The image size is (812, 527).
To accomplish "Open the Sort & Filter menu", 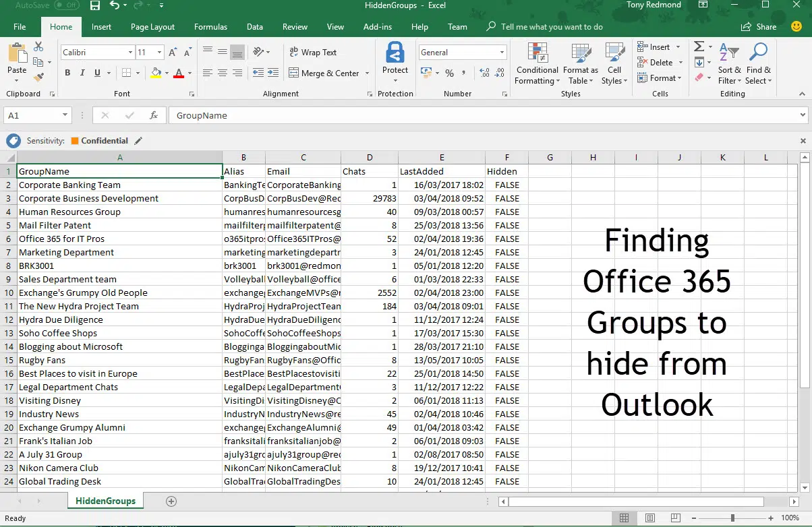I will tap(729, 64).
